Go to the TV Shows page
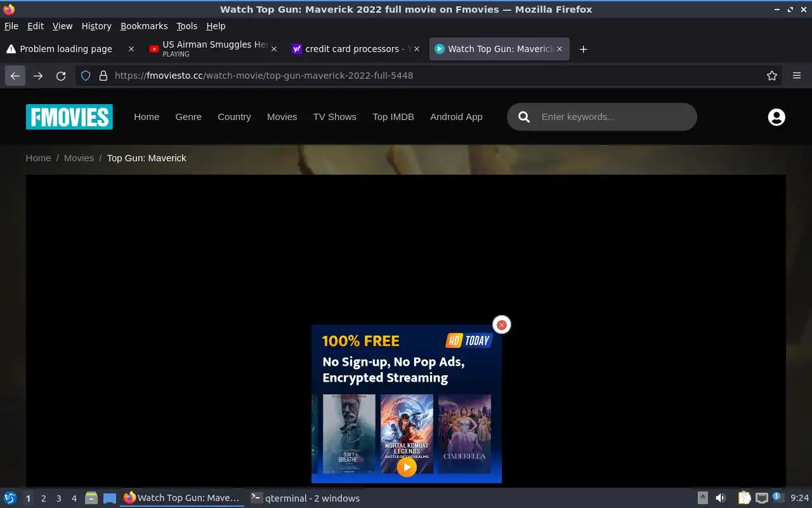The height and width of the screenshot is (508, 812). (334, 117)
